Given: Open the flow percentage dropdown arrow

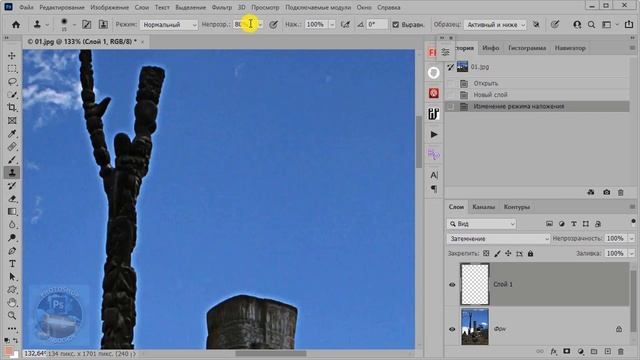Looking at the screenshot, I should [x=331, y=25].
